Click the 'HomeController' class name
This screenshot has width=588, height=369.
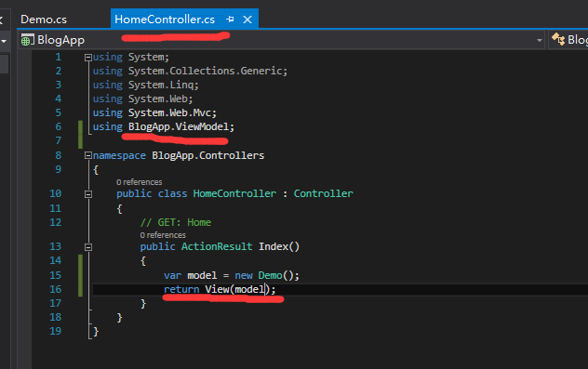[234, 193]
